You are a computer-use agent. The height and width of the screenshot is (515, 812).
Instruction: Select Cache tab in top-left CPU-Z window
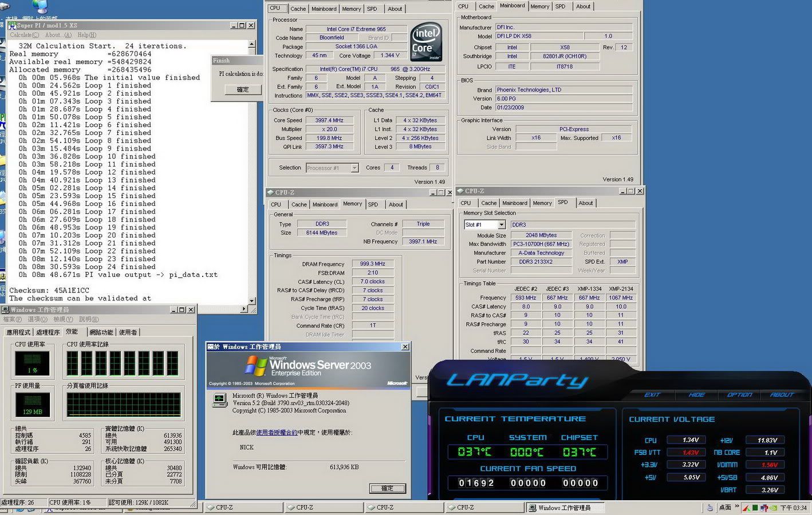pyautogui.click(x=298, y=9)
